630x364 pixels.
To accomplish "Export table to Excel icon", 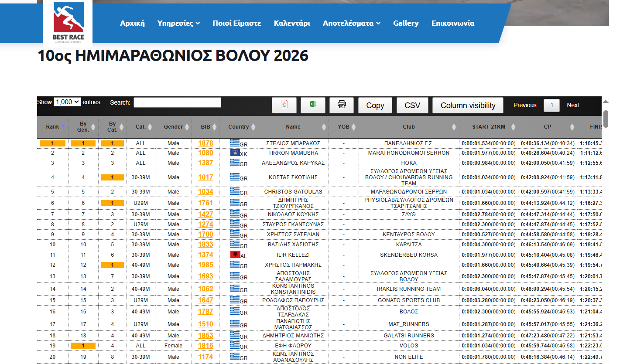I will [313, 105].
